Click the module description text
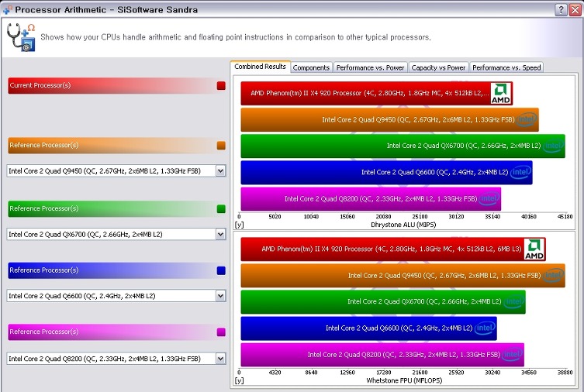This screenshot has width=584, height=392. pos(236,37)
